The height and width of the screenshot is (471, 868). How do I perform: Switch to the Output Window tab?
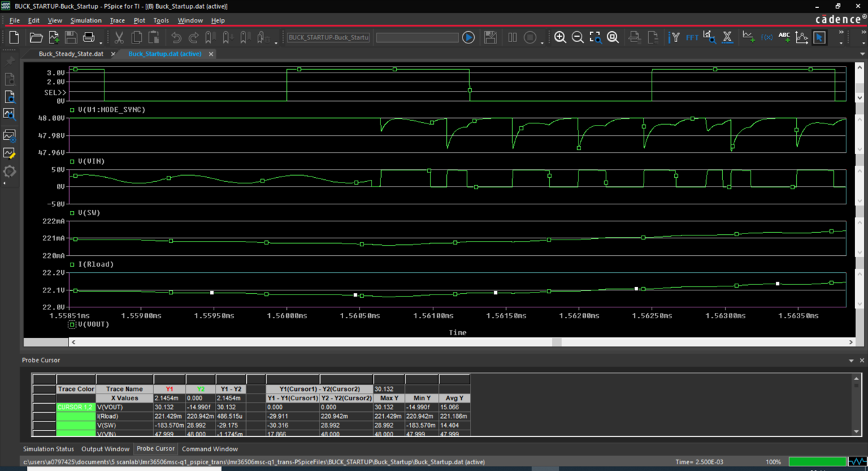(105, 449)
